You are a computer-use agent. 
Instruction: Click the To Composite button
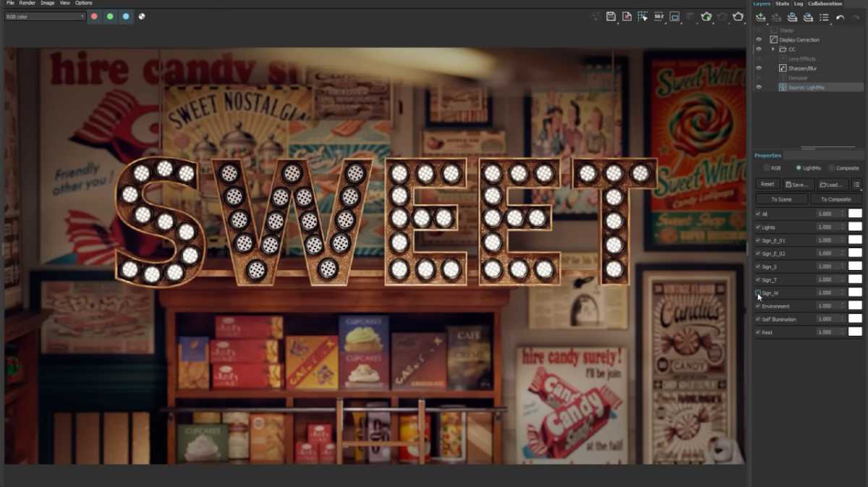[x=836, y=199]
